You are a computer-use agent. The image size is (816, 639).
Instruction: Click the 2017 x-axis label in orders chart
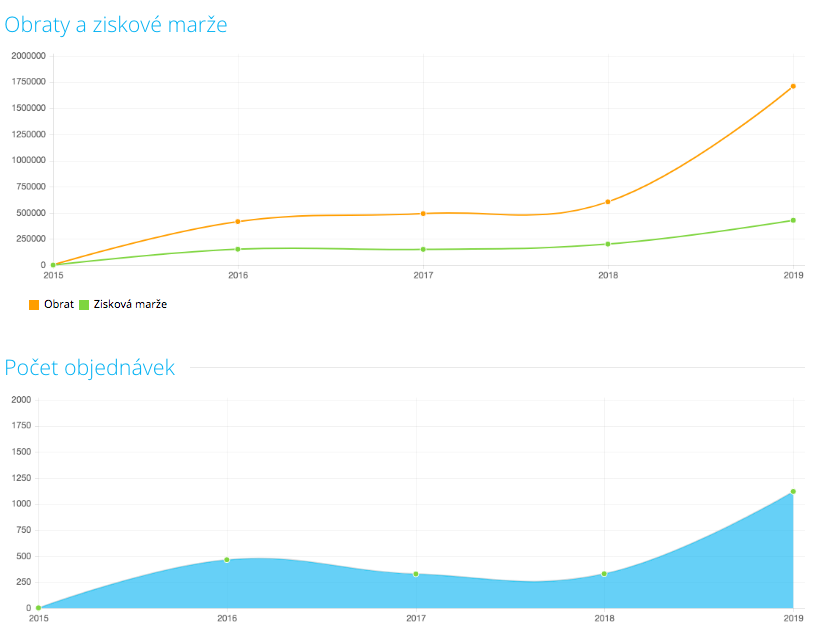(x=416, y=618)
